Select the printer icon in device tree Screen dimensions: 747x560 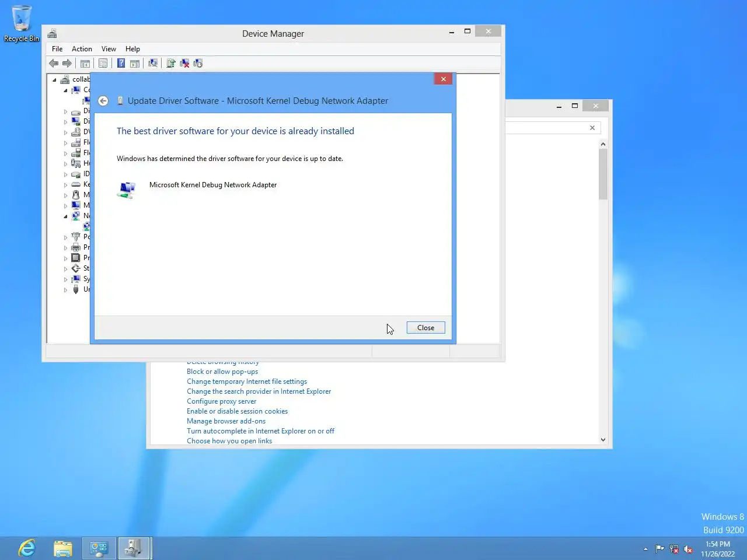tap(76, 247)
